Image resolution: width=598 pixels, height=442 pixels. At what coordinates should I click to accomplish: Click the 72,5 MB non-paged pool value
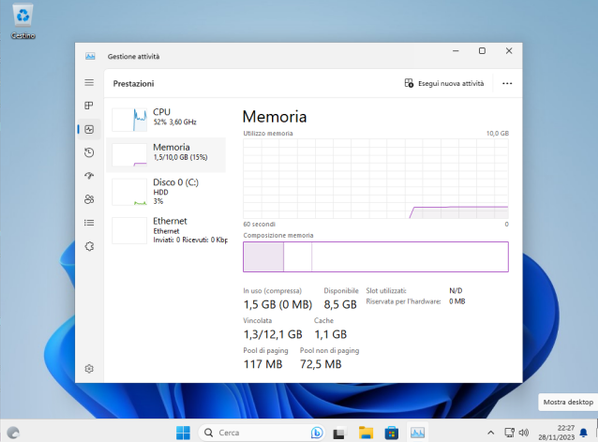320,364
